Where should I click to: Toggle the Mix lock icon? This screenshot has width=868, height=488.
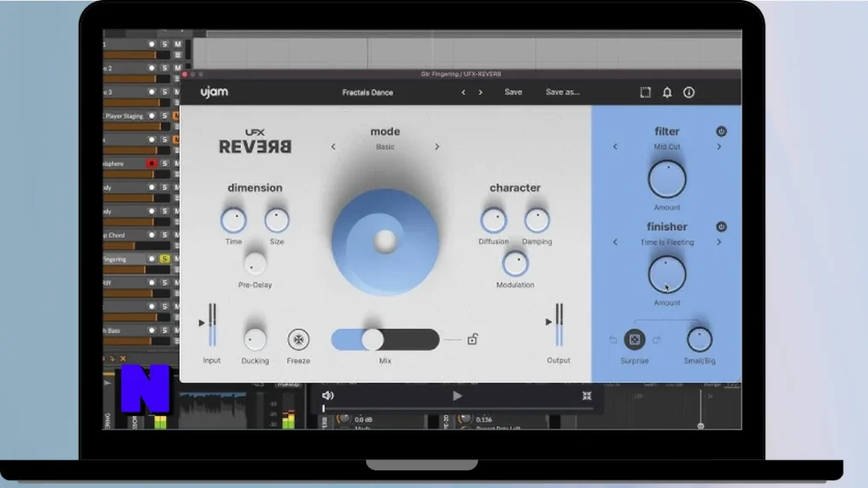click(472, 339)
